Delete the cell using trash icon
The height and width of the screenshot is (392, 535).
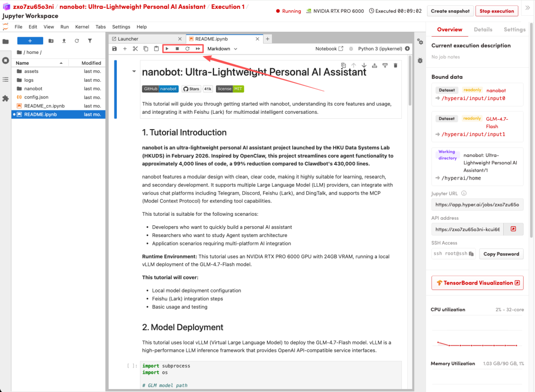[395, 65]
